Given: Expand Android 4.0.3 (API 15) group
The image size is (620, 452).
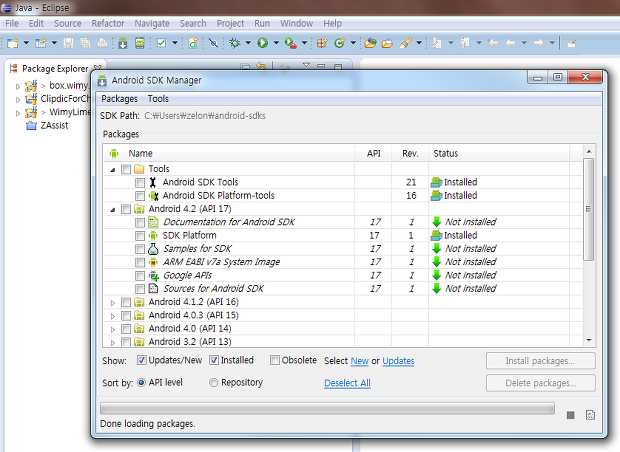Looking at the screenshot, I should [113, 316].
